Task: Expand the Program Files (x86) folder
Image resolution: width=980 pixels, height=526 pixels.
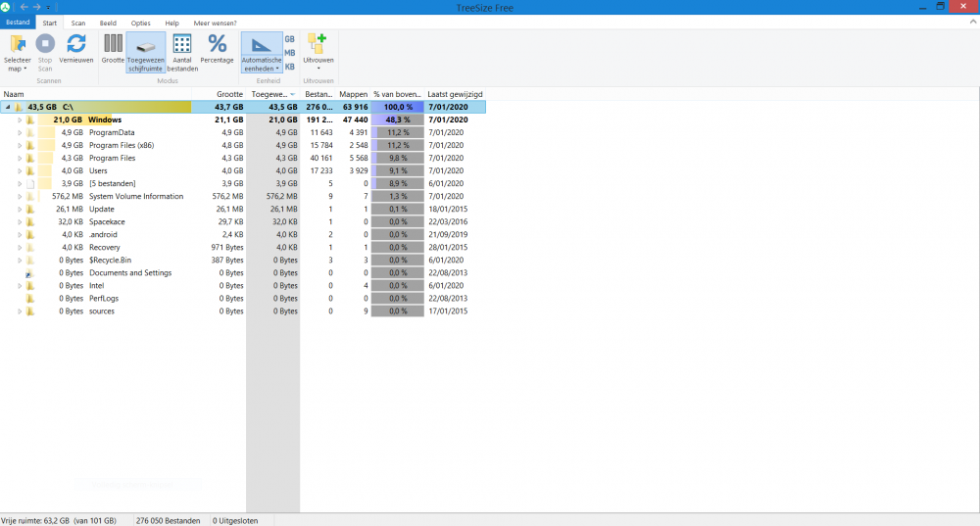Action: 19,145
